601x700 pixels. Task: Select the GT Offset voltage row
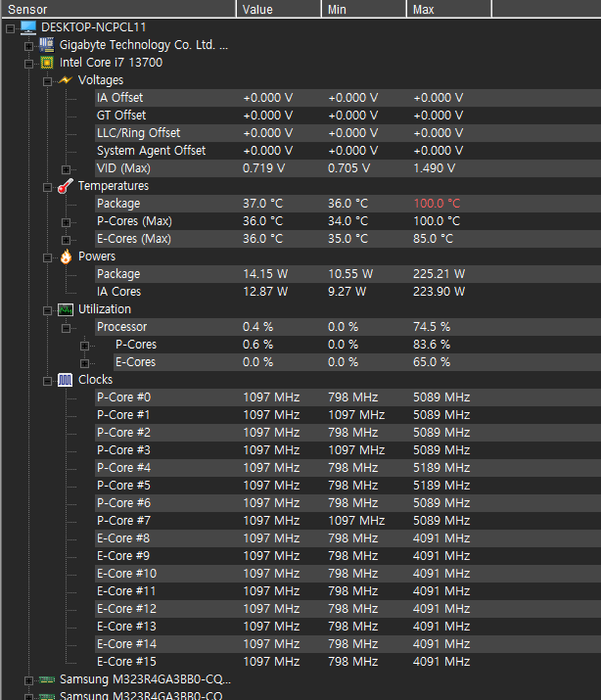point(347,116)
